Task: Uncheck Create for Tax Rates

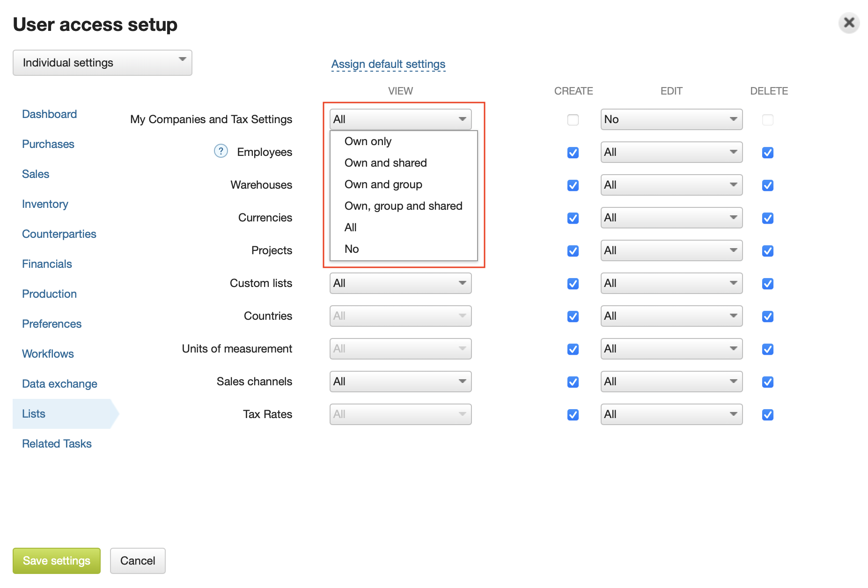Action: [x=573, y=415]
